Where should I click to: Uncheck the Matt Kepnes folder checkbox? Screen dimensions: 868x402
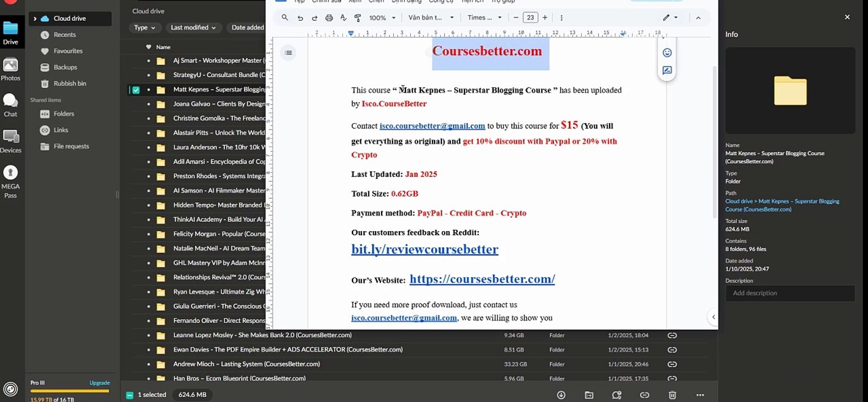coord(136,90)
